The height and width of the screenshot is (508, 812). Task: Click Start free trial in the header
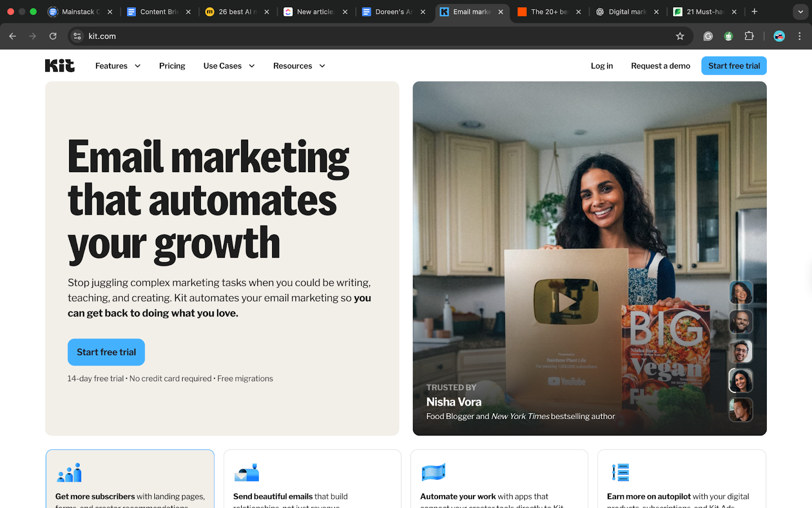click(734, 66)
